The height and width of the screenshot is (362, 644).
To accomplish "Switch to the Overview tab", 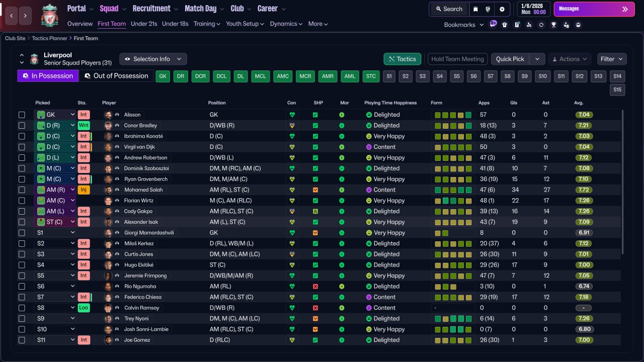I will click(80, 24).
